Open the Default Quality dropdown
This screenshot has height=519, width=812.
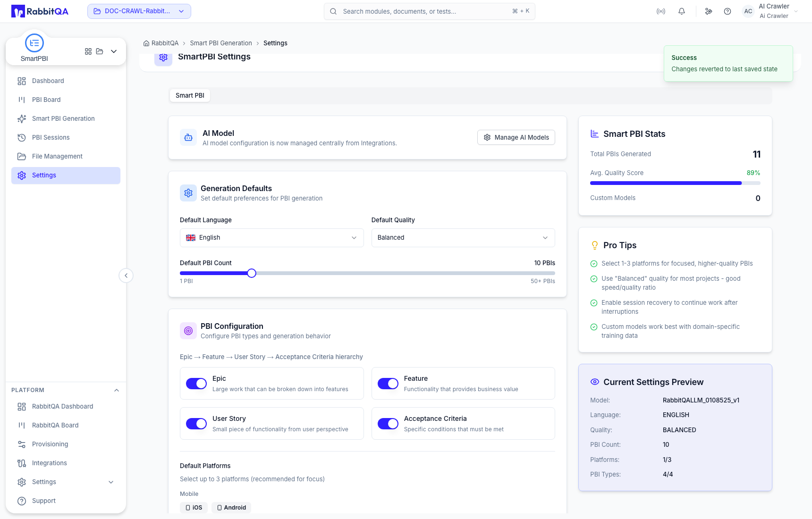click(x=463, y=238)
